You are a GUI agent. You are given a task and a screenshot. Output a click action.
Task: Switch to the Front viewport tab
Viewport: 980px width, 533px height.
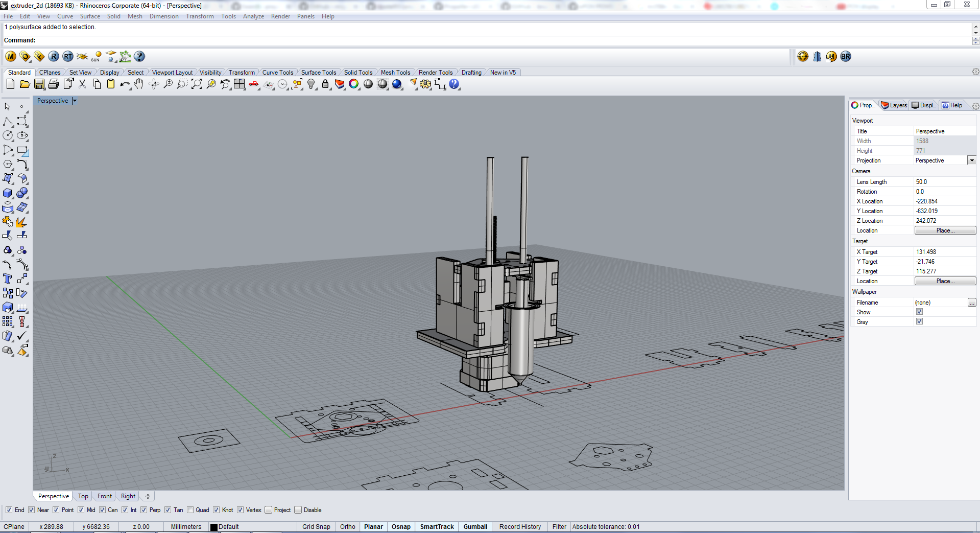105,496
